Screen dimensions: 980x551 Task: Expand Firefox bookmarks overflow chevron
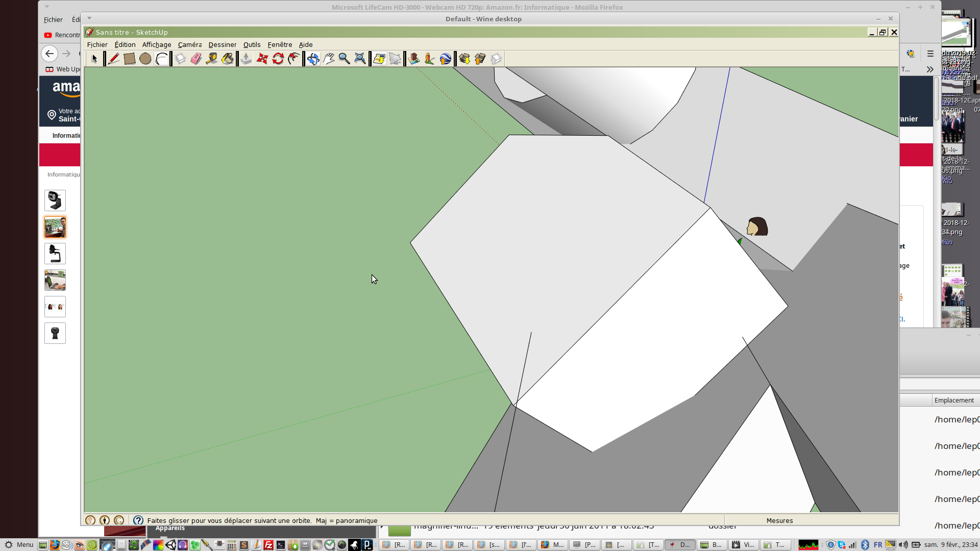tap(930, 69)
